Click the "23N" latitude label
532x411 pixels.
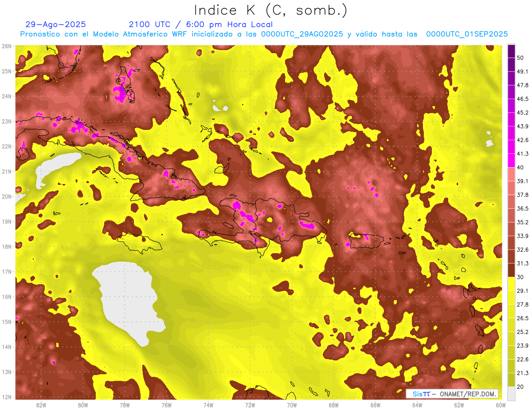(x=7, y=121)
